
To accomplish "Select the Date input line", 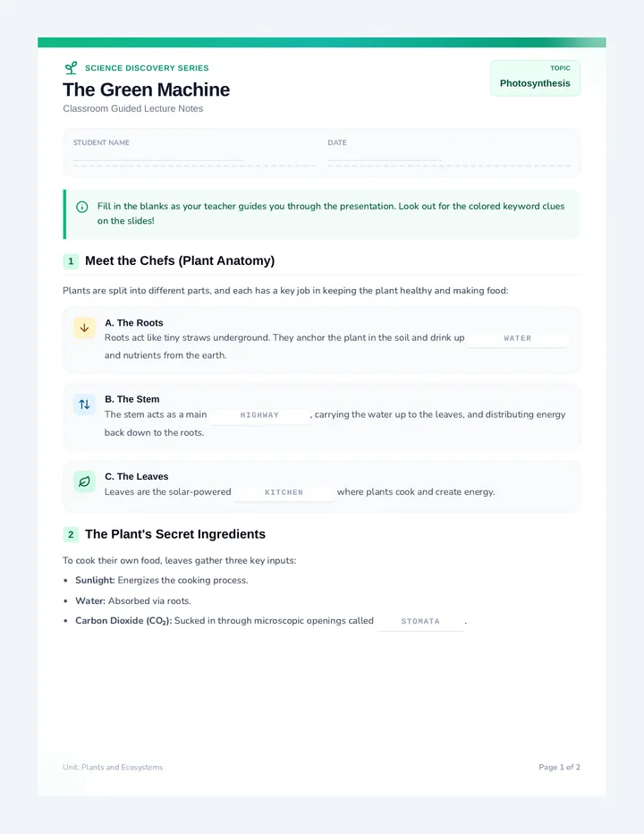I will (x=385, y=156).
